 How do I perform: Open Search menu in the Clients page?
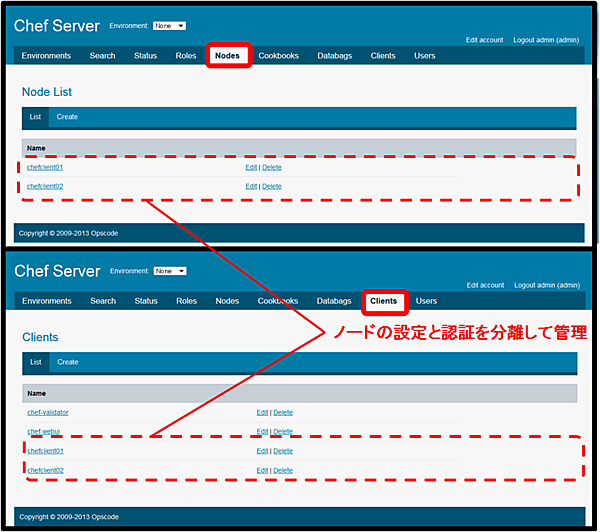tap(103, 301)
